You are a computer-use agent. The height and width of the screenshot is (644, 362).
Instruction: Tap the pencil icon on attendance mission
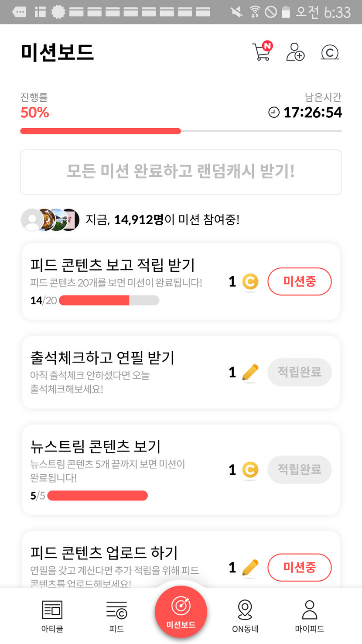[250, 373]
